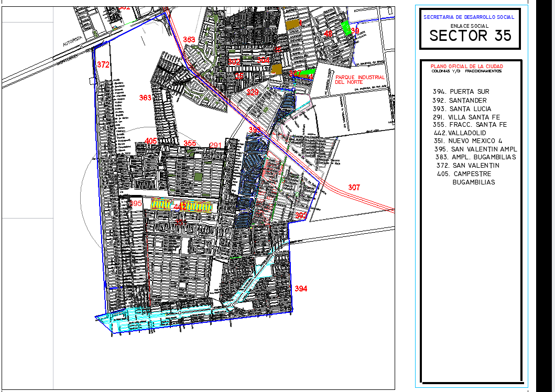555x392 pixels.
Task: Choose legend entry 291. VILLA SANTA FE
Action: pyautogui.click(x=463, y=117)
